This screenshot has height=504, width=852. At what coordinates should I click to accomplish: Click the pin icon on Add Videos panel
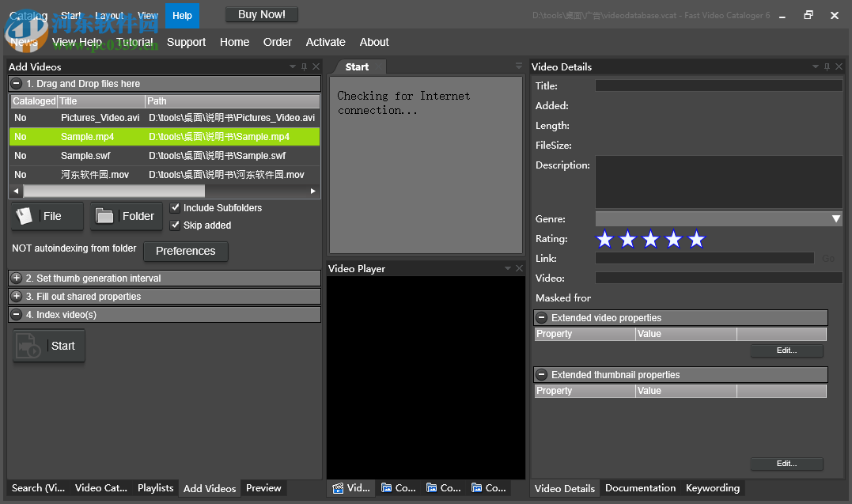tap(303, 66)
